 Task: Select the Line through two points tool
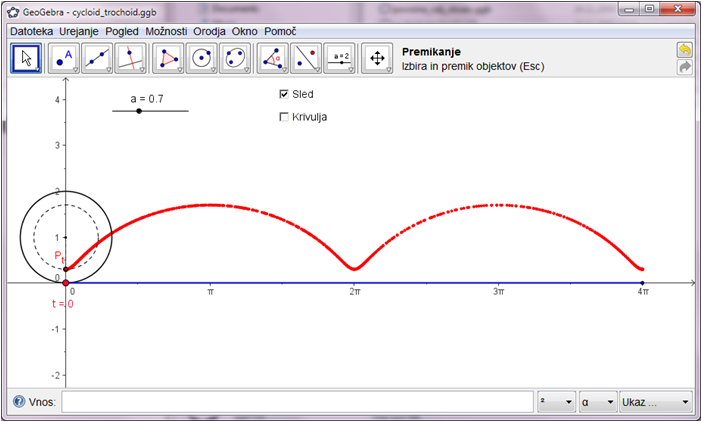pos(97,58)
